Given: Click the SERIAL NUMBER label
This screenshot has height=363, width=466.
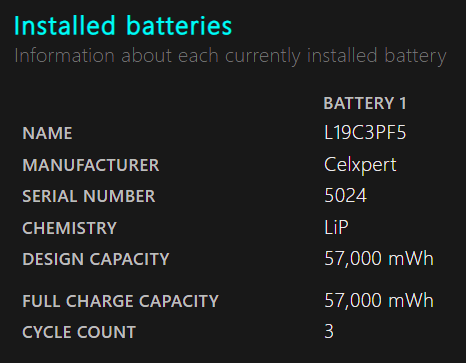Looking at the screenshot, I should click(89, 196).
